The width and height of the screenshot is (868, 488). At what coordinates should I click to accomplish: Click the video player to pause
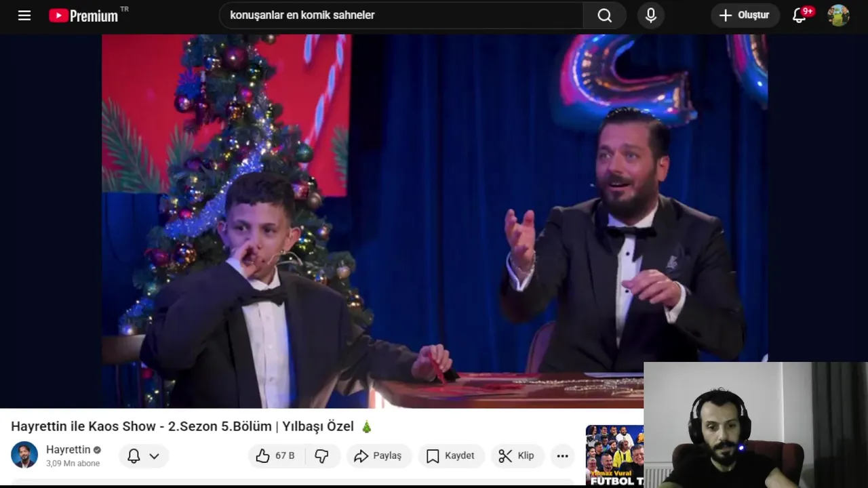pos(434,221)
